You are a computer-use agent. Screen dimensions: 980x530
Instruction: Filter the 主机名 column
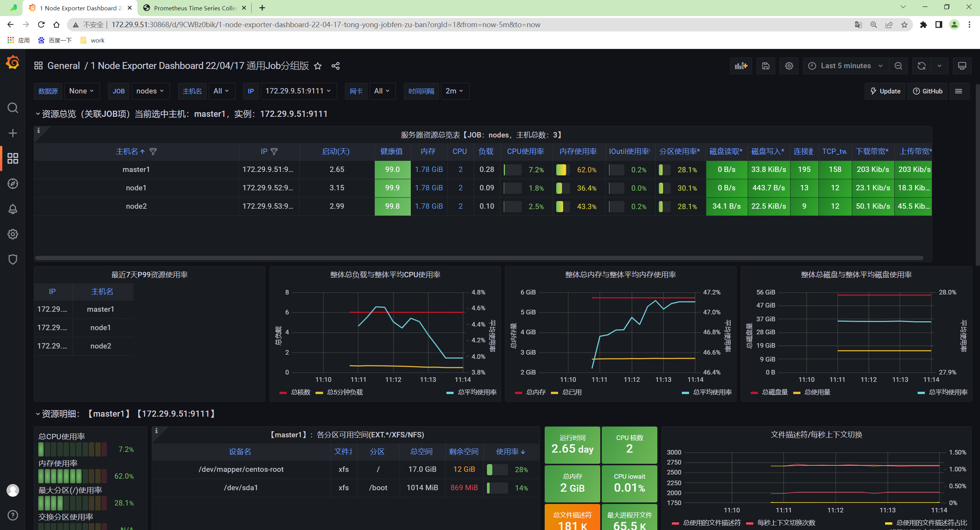point(153,152)
